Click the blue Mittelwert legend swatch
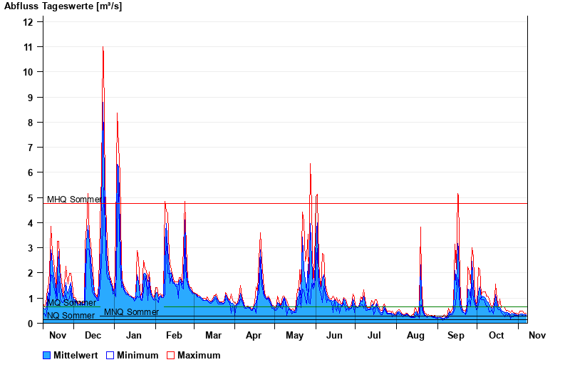Viewport: 570px width, 392px height. point(47,356)
